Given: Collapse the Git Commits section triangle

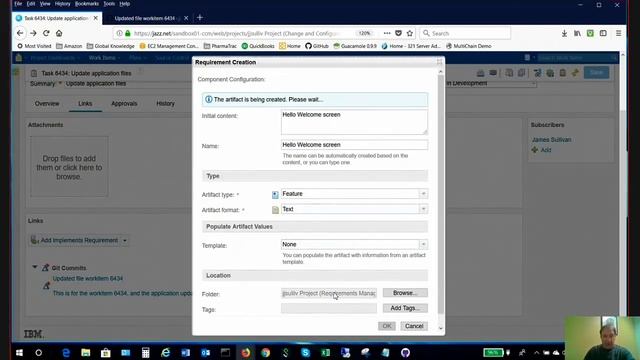Looking at the screenshot, I should click(x=35, y=267).
